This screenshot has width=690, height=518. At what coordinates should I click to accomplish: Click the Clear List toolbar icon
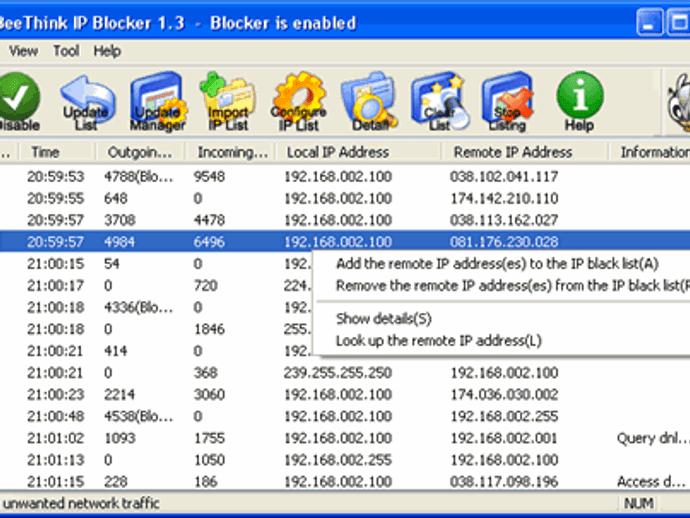click(439, 102)
